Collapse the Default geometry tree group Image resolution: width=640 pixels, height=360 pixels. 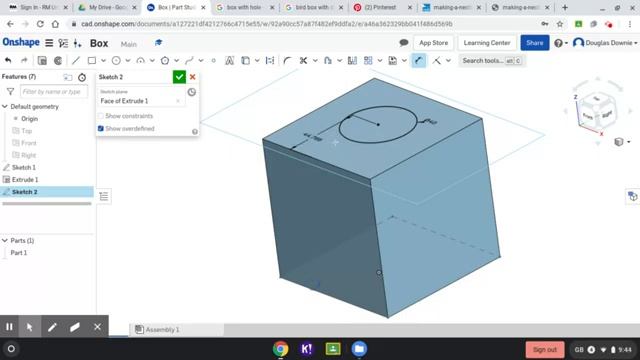pos(5,107)
